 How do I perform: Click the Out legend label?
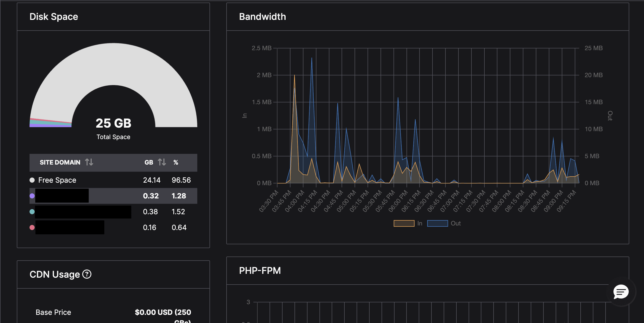click(x=456, y=223)
